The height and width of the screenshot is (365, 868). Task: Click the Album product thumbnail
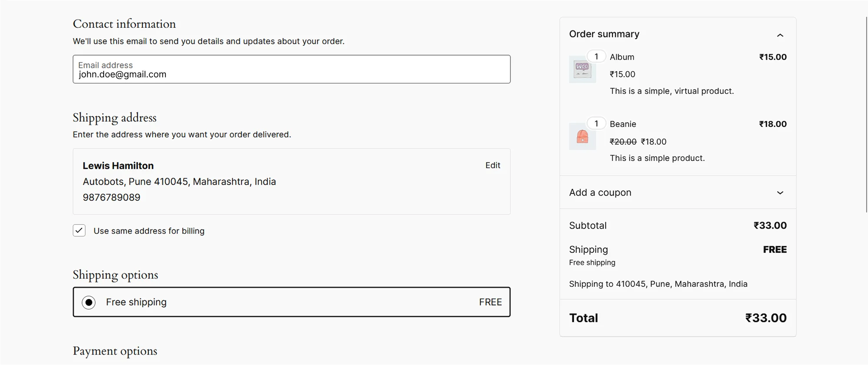(582, 70)
